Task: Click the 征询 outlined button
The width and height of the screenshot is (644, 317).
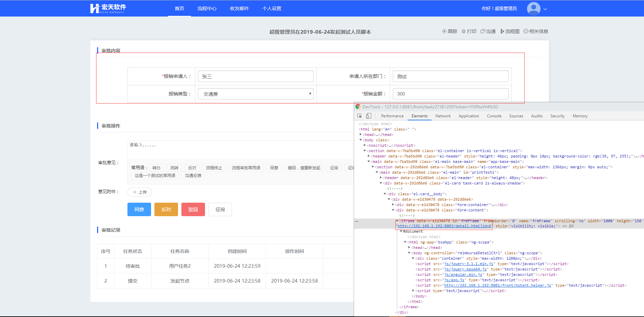Action: (220, 209)
